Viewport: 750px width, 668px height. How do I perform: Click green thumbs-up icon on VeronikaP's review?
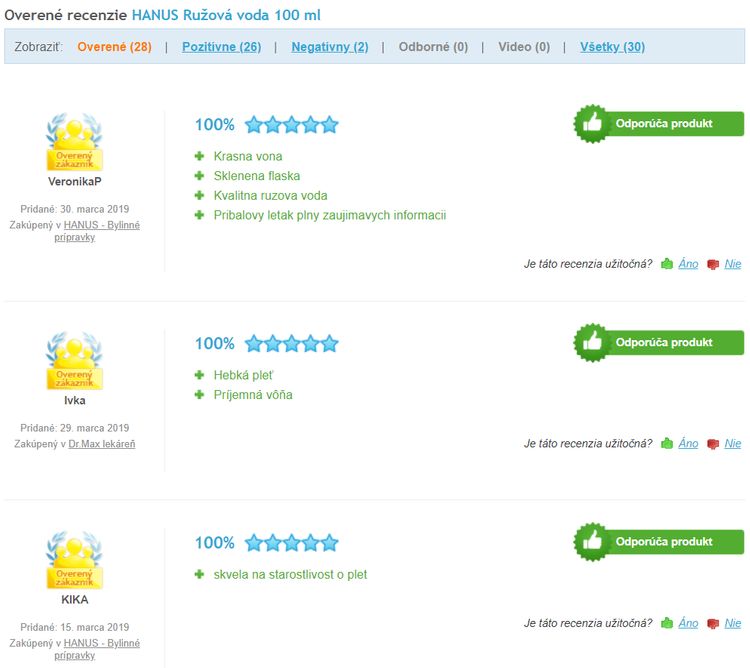coord(667,264)
